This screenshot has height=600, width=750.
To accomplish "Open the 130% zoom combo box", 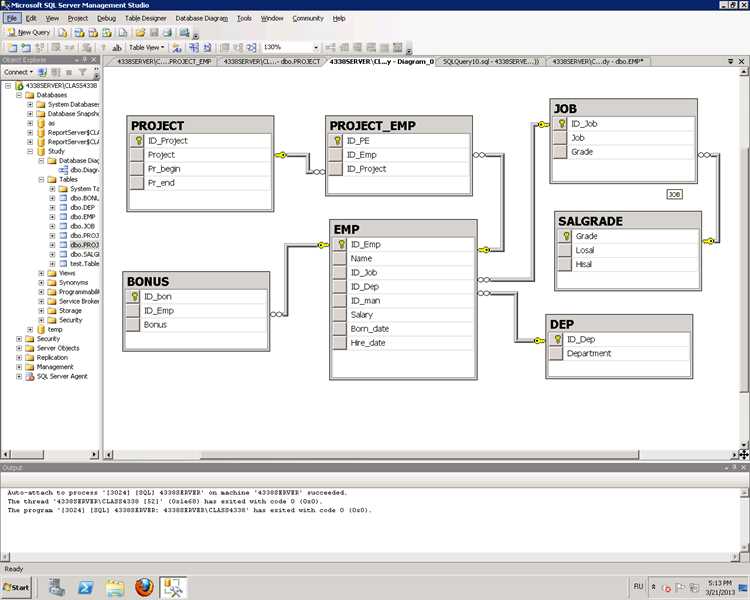I will [x=290, y=47].
